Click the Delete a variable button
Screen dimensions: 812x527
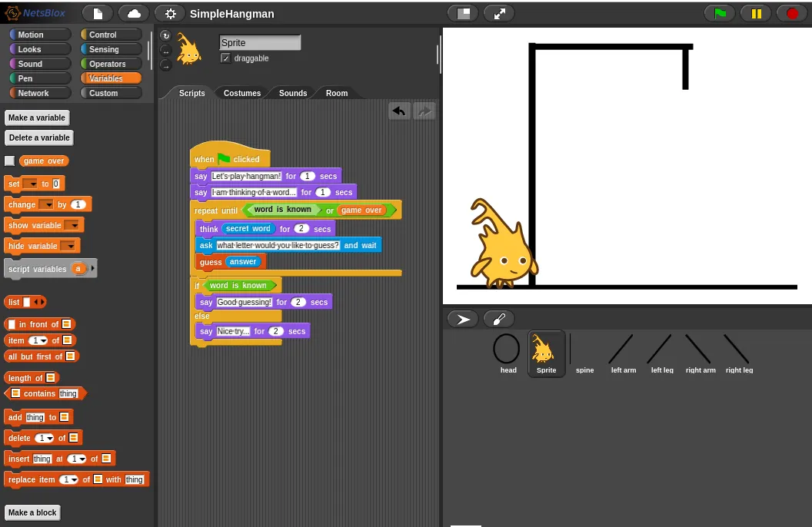39,138
